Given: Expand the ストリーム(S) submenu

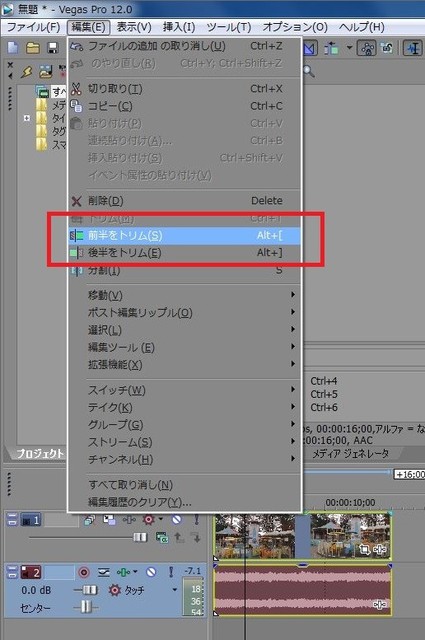Looking at the screenshot, I should point(185,442).
